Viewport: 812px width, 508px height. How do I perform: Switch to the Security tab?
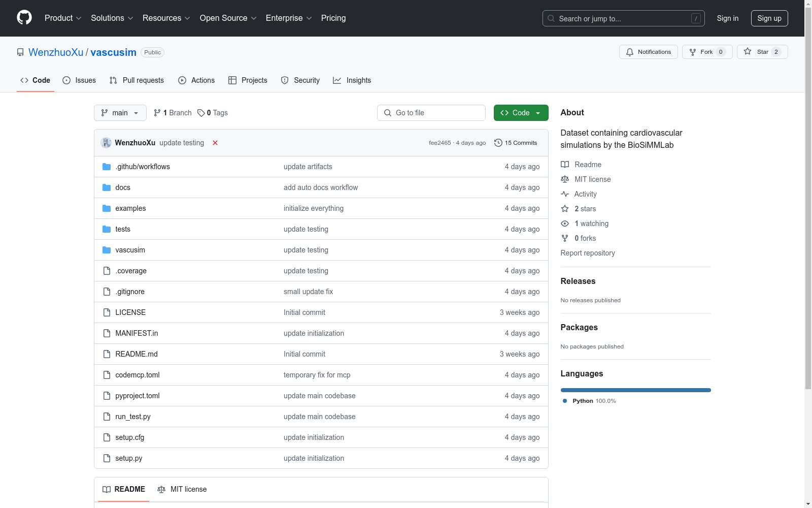[300, 80]
